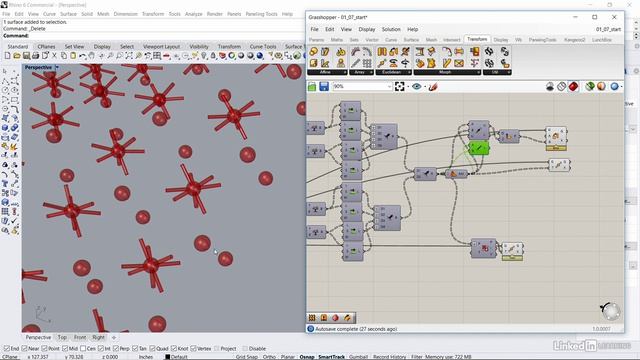Click the top-left component in the Util group
The height and width of the screenshot is (360, 640).
(489, 52)
